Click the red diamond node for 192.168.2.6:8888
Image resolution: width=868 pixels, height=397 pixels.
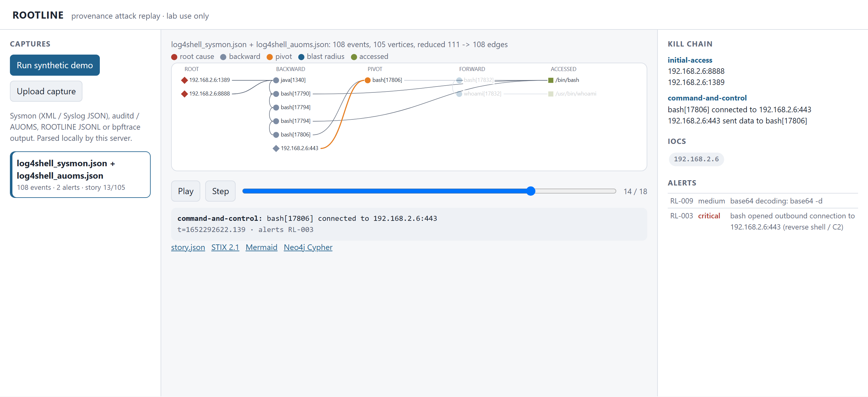pos(184,94)
